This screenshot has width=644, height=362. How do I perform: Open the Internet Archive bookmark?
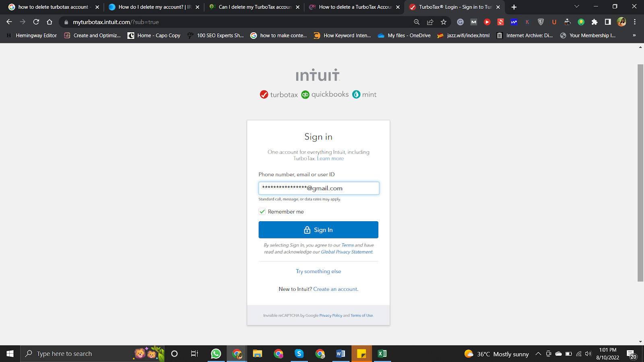(525, 35)
